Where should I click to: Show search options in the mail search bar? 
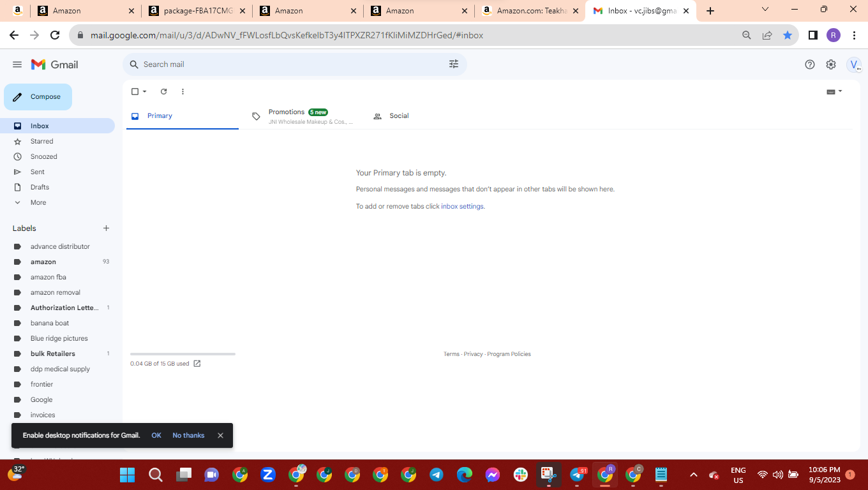point(454,64)
